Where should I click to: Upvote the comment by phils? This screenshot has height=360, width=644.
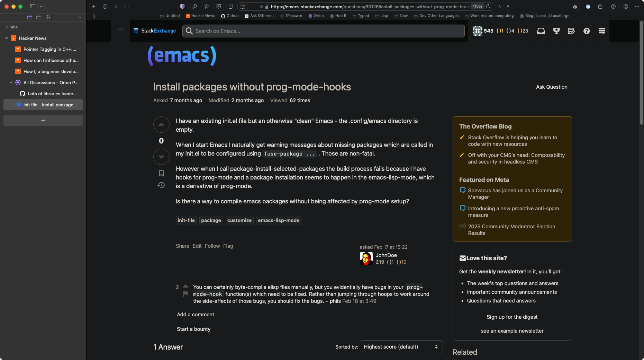click(x=185, y=286)
